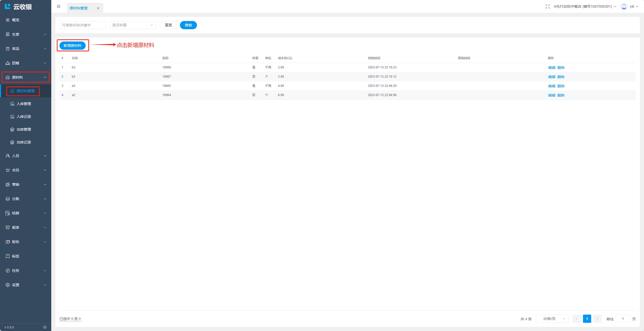This screenshot has height=331, width=644.
Task: Collapse the 原材料 sidebar menu
Action: pyautogui.click(x=26, y=77)
